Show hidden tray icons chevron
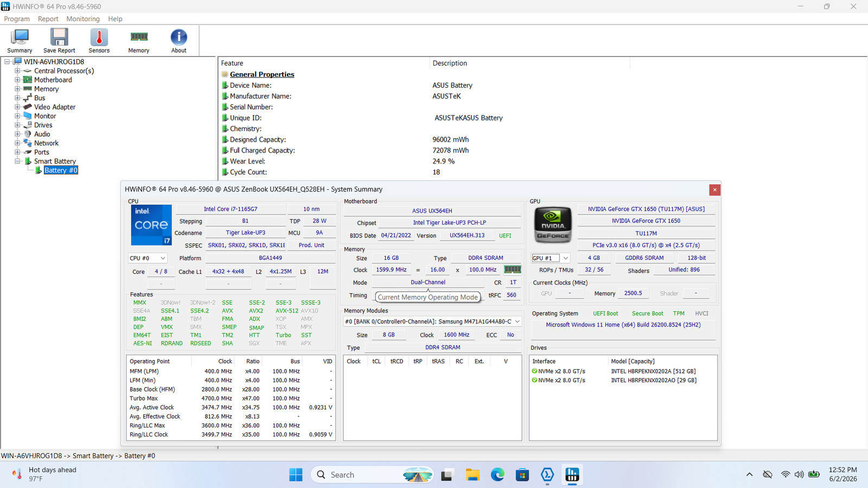868x488 pixels. [x=749, y=474]
